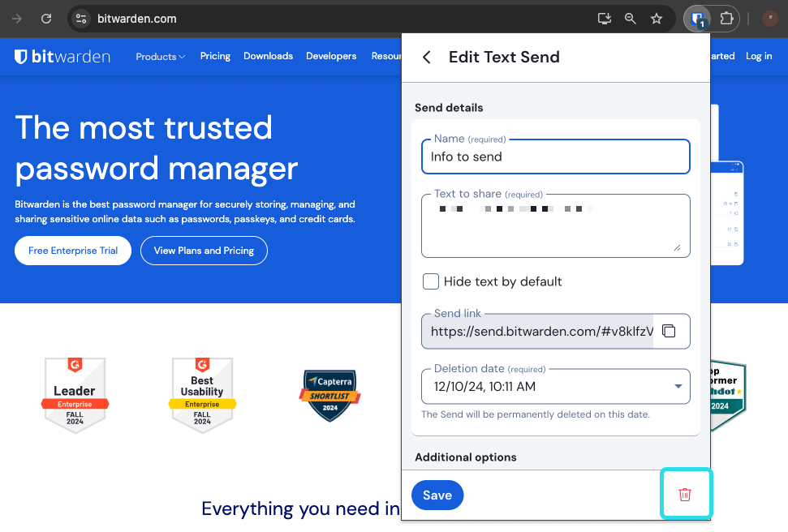Click into the Name field containing Info to send
The height and width of the screenshot is (532, 788).
tap(555, 157)
